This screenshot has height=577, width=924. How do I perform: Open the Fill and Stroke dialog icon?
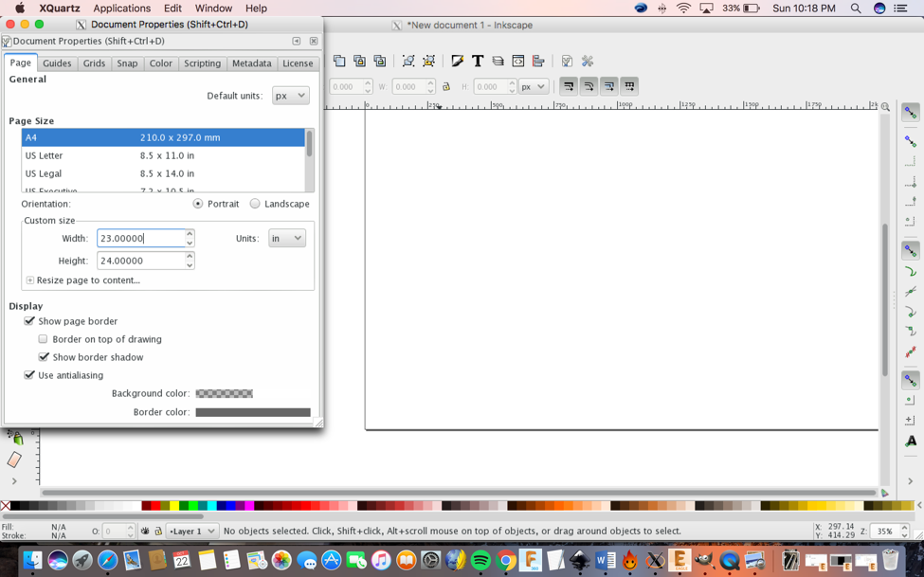click(458, 61)
